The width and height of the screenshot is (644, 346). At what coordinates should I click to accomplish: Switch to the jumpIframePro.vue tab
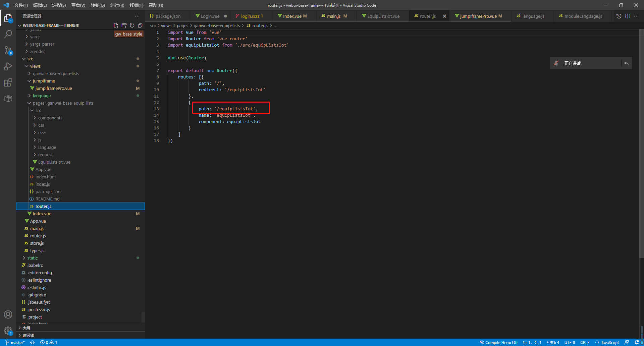tap(478, 16)
